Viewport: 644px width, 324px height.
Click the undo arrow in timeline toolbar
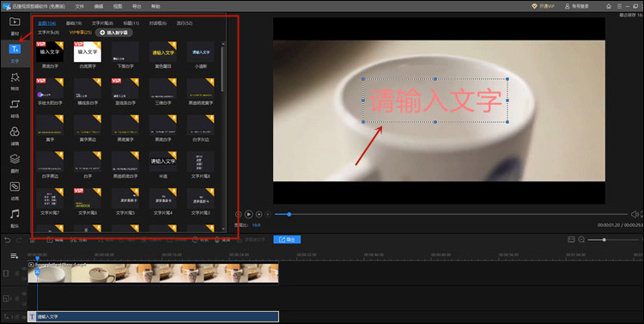tap(8, 240)
